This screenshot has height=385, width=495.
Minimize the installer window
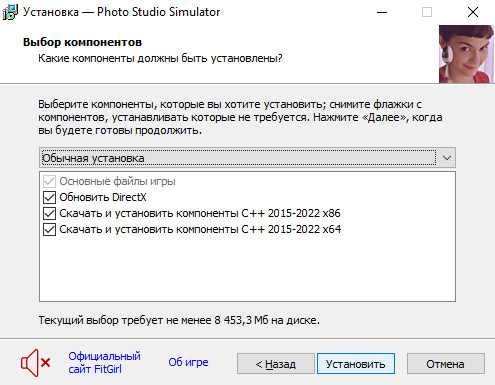382,12
